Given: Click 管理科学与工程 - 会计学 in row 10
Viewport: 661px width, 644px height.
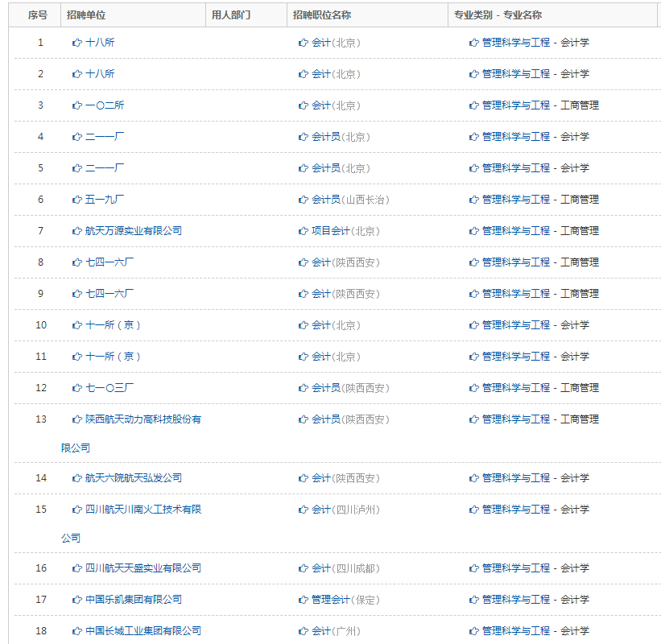Looking at the screenshot, I should pos(535,325).
